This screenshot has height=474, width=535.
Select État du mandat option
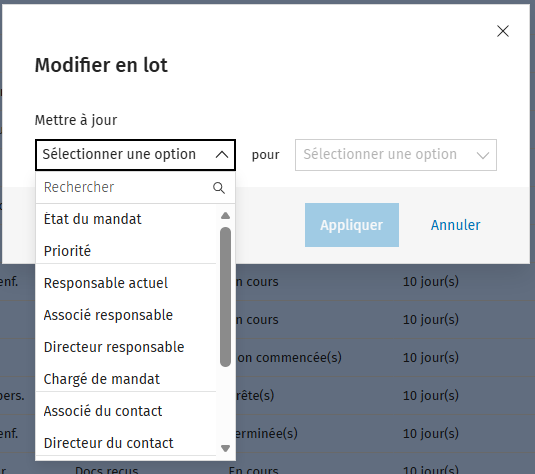(x=126, y=219)
